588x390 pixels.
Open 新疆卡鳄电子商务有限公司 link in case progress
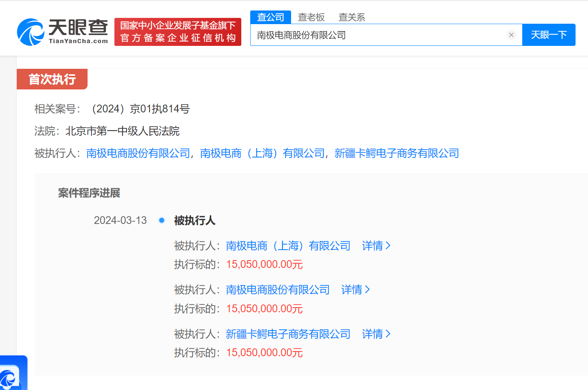click(x=288, y=334)
